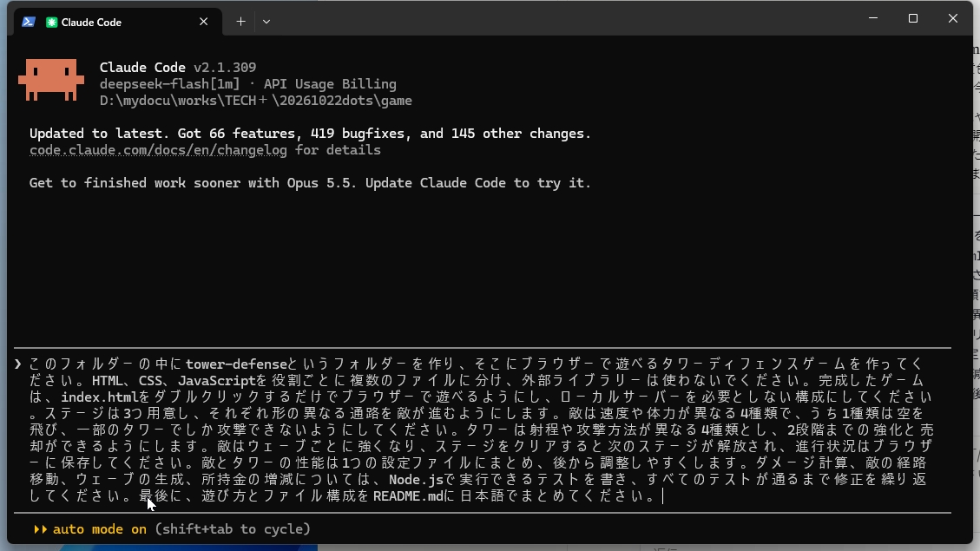Click the word 'tower-defense' in the prompt

(x=236, y=364)
